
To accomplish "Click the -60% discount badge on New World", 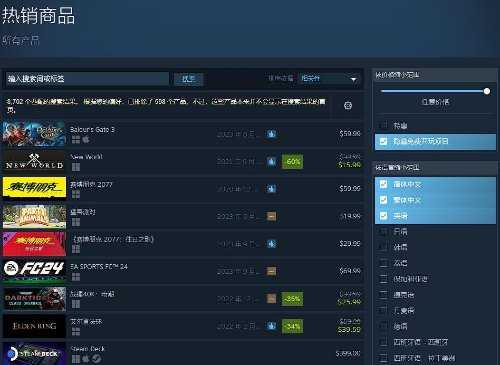I will pos(292,162).
